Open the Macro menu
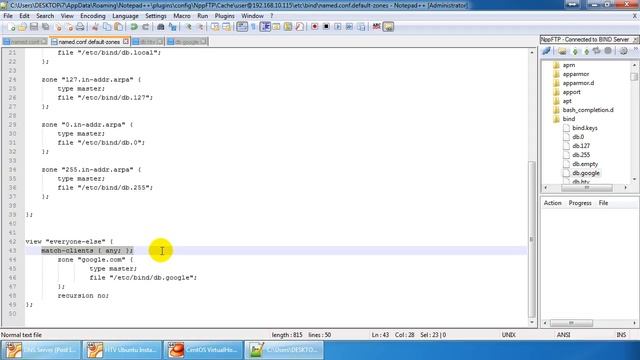 click(182, 16)
